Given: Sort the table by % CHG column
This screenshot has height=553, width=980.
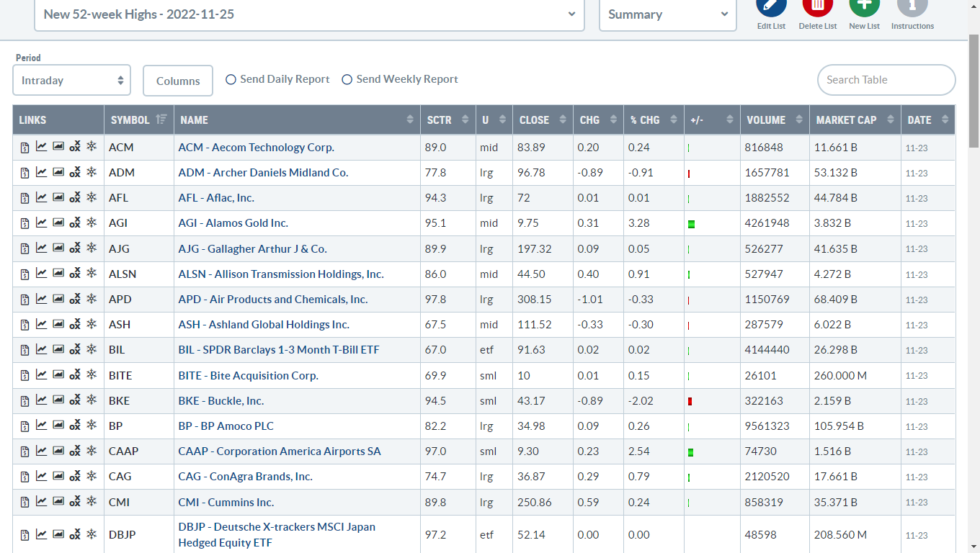Looking at the screenshot, I should 654,120.
